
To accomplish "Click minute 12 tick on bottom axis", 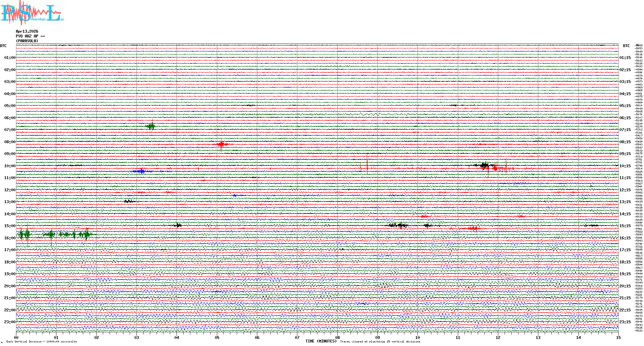I will tap(498, 337).
